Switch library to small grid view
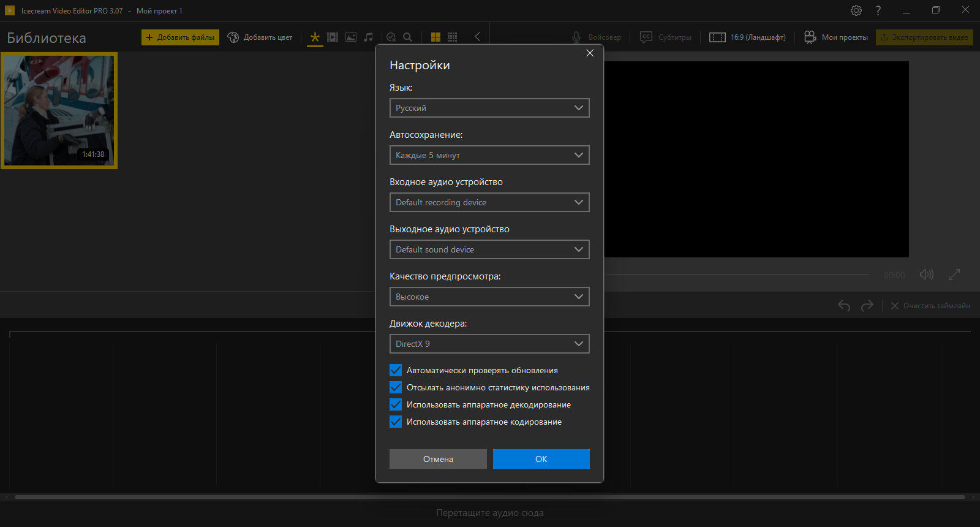 coord(453,37)
